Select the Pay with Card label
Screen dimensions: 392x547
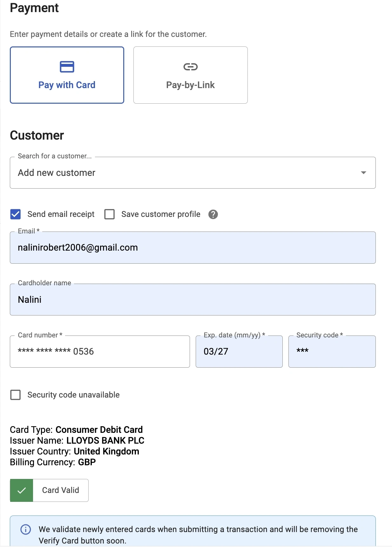tap(67, 85)
